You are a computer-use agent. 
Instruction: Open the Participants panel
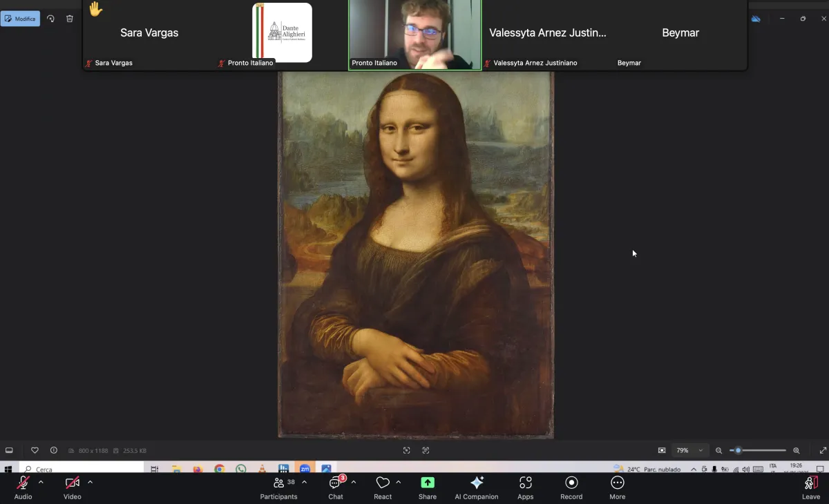pyautogui.click(x=279, y=487)
